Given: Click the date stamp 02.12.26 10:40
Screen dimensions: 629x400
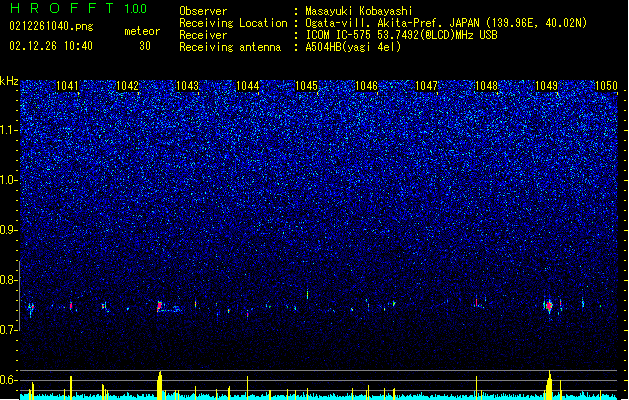Looking at the screenshot, I should point(51,46).
